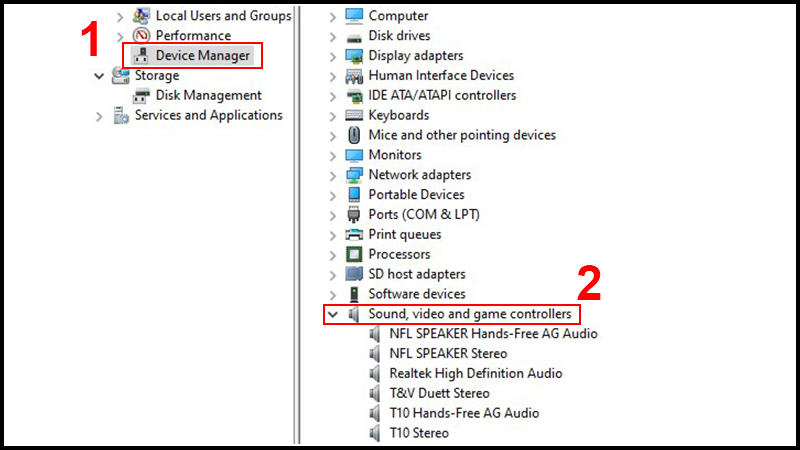This screenshot has width=800, height=450.
Task: Click the Print queues printer icon
Action: pyautogui.click(x=354, y=234)
